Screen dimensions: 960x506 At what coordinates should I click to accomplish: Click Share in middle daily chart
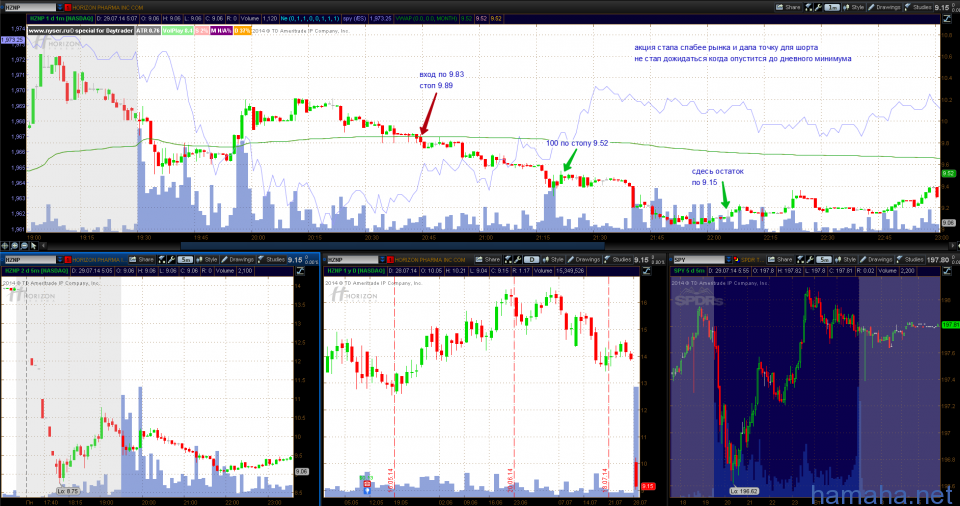click(x=489, y=260)
